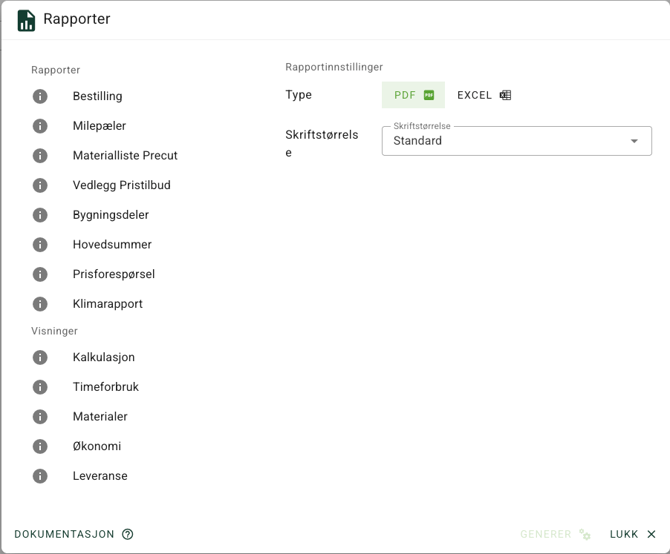The height and width of the screenshot is (554, 670).
Task: Click the Dokumentasjon help question icon
Action: pos(128,534)
